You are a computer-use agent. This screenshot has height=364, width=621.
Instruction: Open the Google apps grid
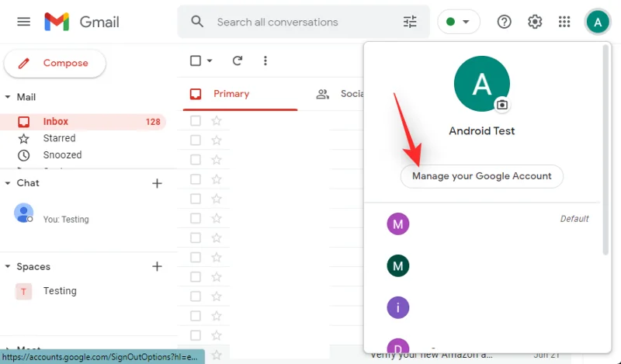pos(564,22)
